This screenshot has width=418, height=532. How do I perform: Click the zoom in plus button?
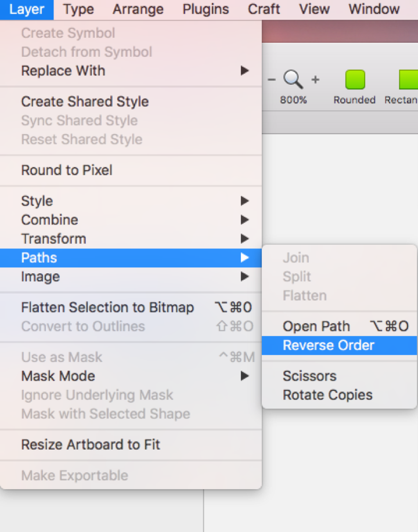tap(315, 79)
